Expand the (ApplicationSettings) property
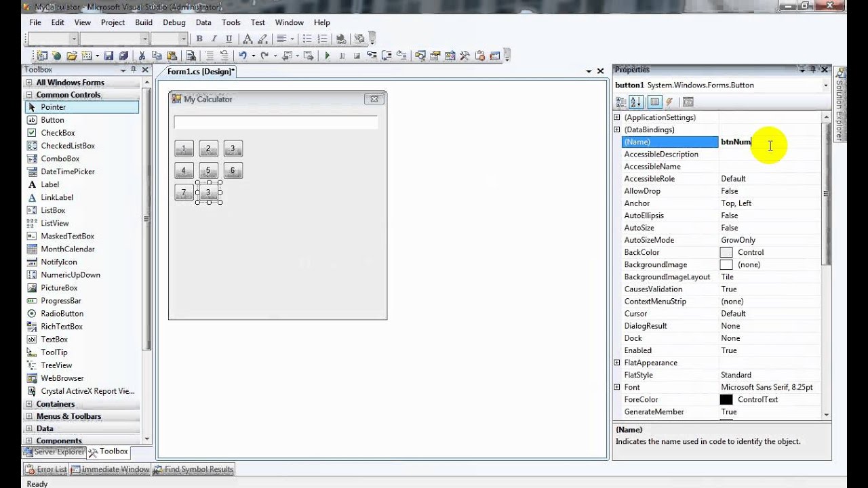868x488 pixels. pos(617,117)
